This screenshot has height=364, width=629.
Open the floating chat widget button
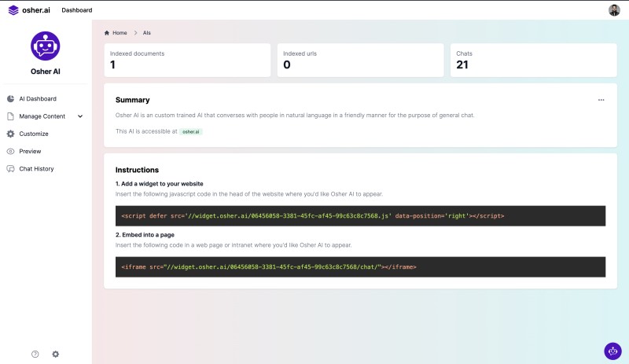[612, 351]
